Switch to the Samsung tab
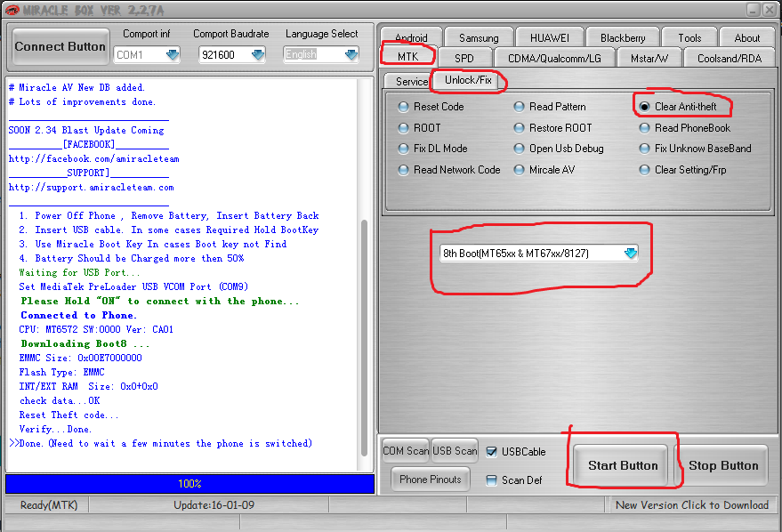 pyautogui.click(x=479, y=38)
